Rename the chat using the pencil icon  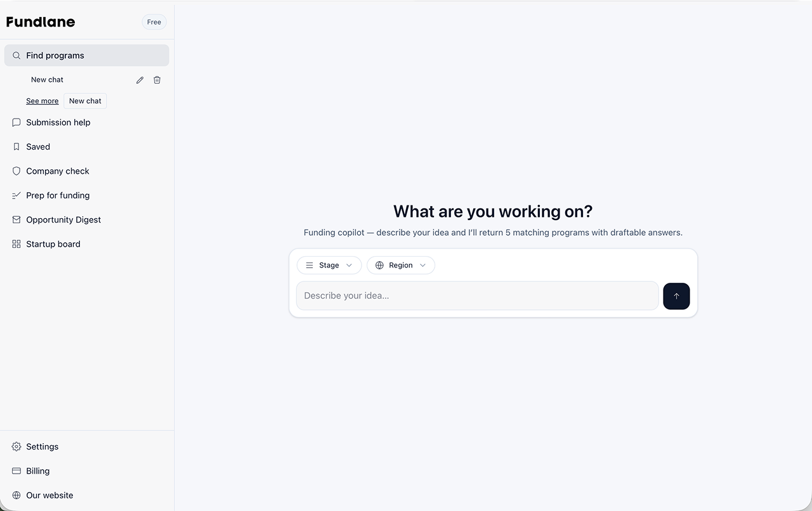coord(140,80)
